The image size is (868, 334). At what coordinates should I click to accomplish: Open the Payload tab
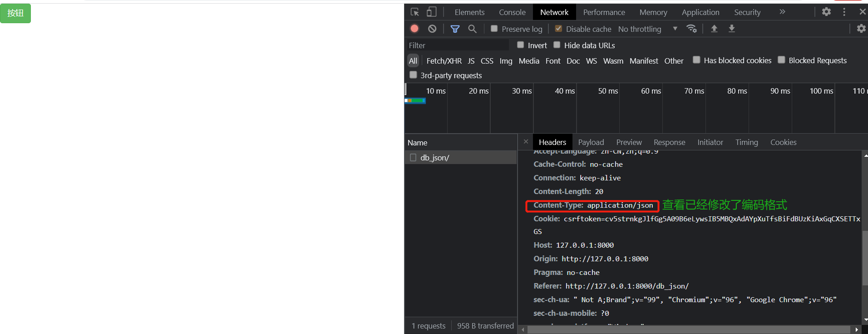(591, 142)
